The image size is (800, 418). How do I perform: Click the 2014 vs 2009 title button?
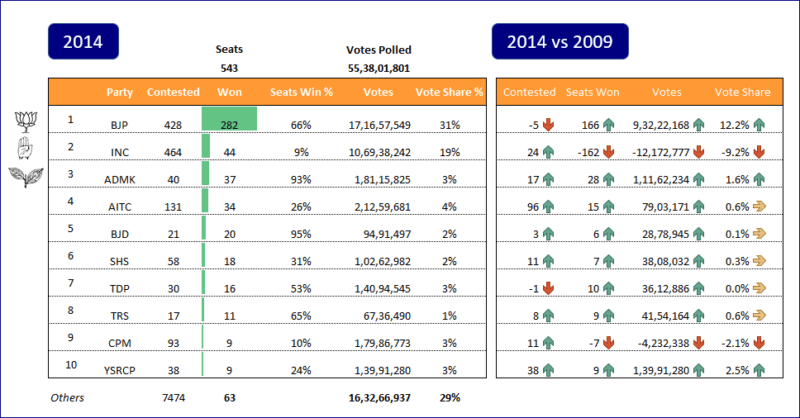(560, 41)
